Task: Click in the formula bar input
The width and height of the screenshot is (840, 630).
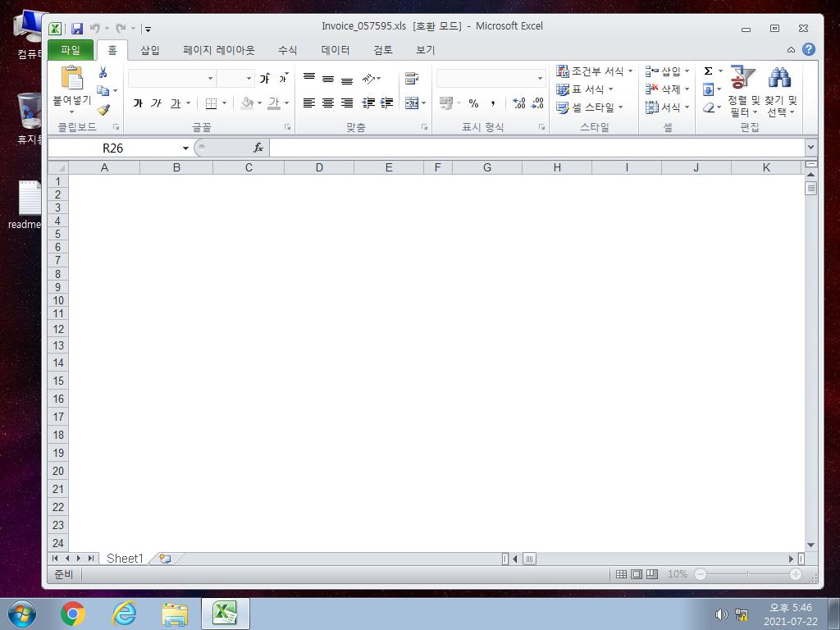Action: point(536,148)
